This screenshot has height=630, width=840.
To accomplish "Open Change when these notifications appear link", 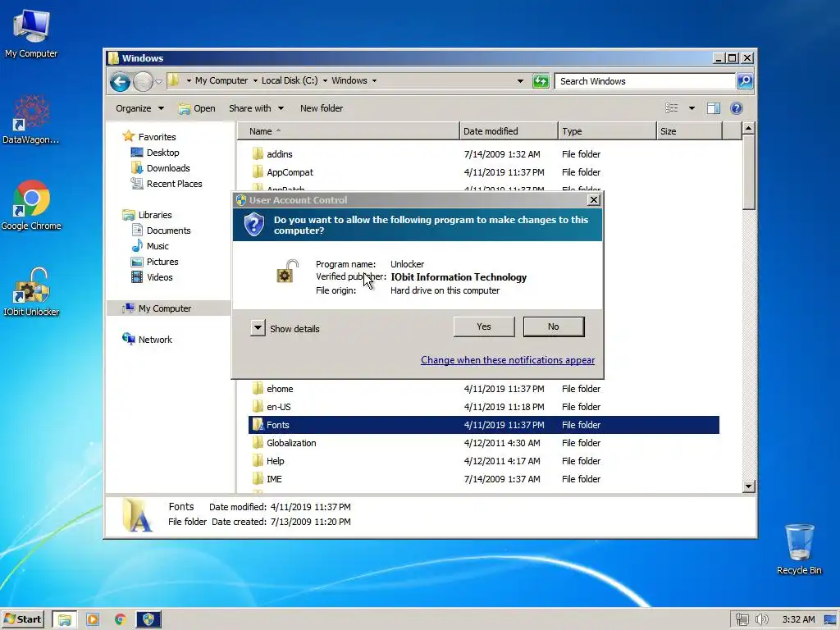I will pos(507,360).
